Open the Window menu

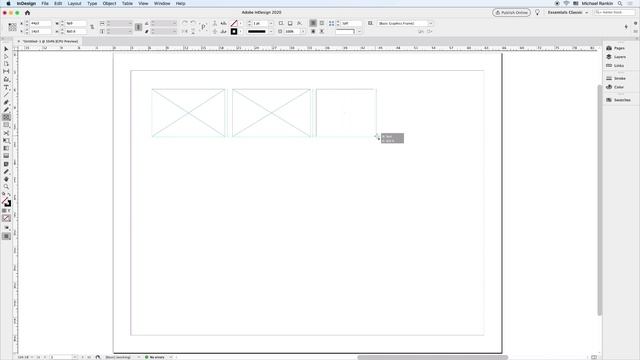(162, 3)
